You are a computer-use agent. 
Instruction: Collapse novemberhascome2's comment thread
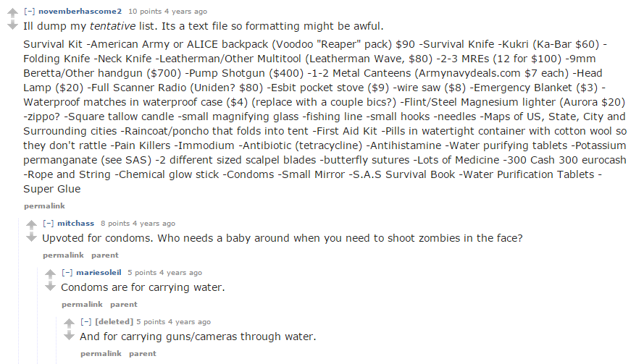29,12
